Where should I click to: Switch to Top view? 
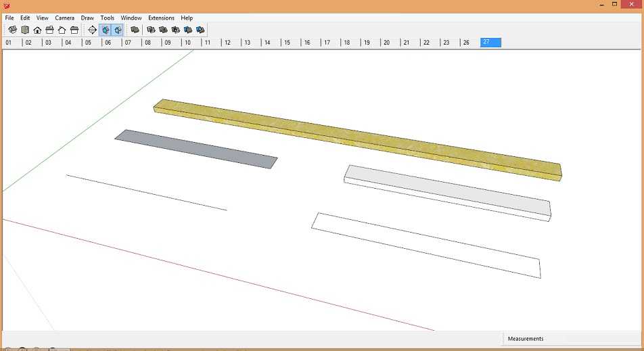pyautogui.click(x=25, y=30)
